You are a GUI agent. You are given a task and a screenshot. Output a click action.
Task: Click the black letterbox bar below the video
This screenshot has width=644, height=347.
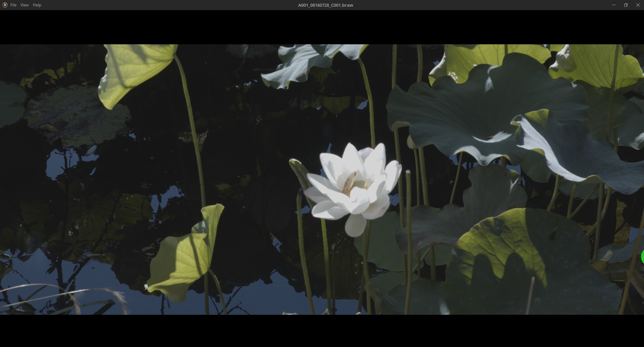tap(322, 331)
